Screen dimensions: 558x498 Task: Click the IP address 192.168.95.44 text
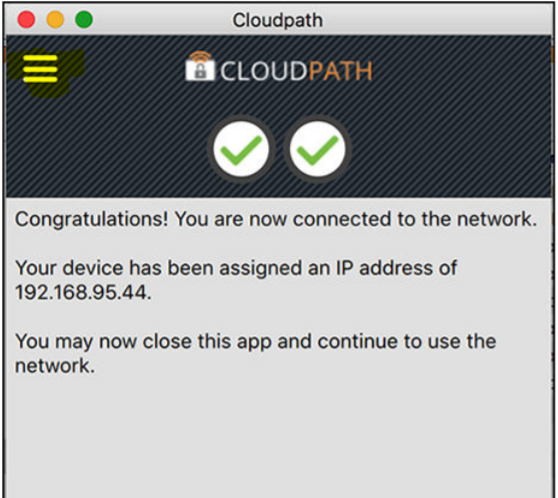81,292
